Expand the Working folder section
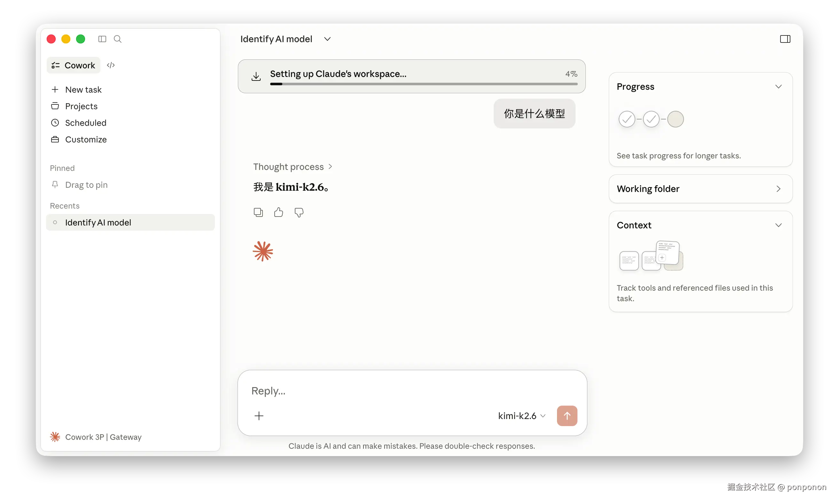This screenshot has height=504, width=839. click(x=778, y=189)
